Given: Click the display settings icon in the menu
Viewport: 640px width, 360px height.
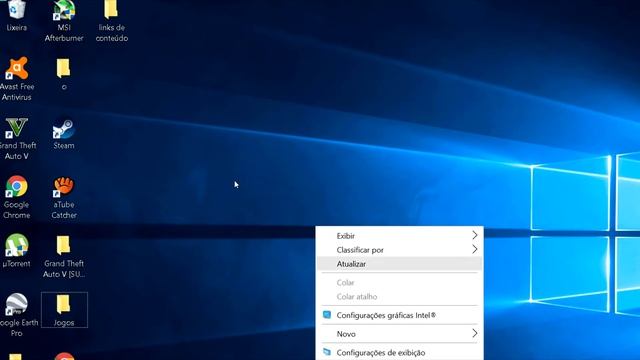Looking at the screenshot, I should tap(327, 352).
